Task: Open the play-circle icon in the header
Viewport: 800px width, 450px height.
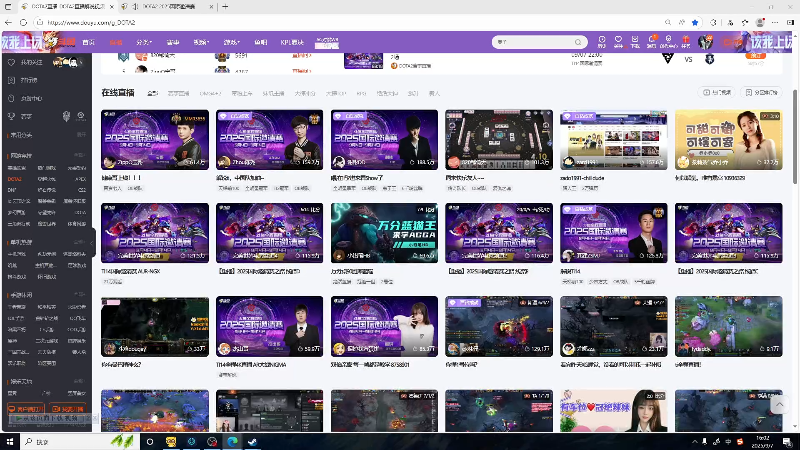Action: tap(602, 41)
